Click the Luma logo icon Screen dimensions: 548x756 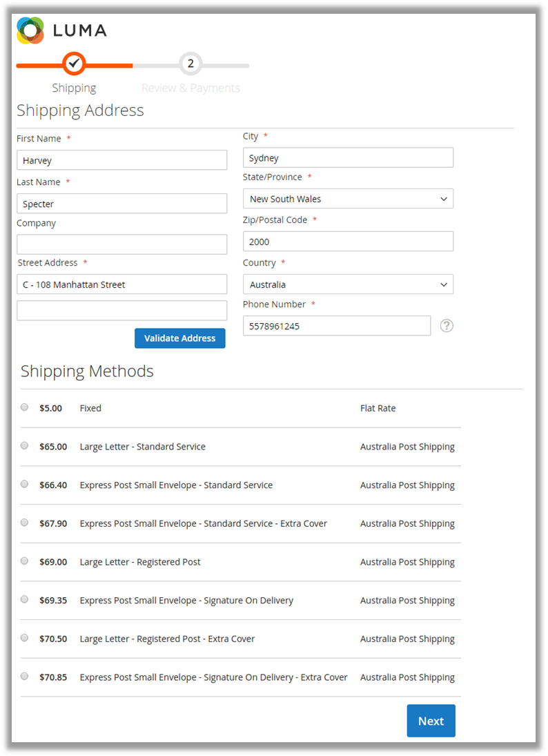coord(30,30)
